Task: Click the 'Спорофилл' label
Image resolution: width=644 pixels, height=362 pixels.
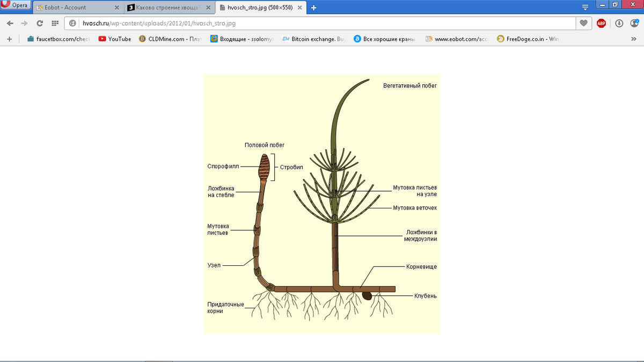Action: pos(223,166)
